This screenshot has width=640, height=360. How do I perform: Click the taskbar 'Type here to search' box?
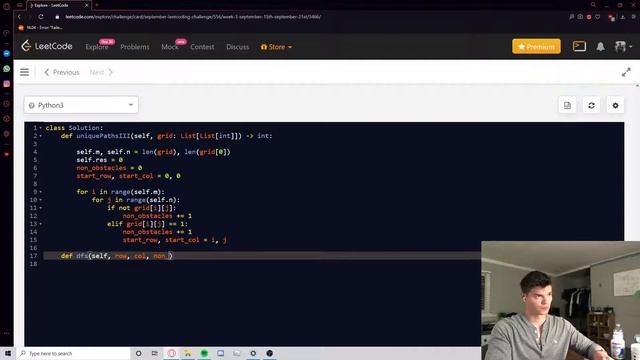point(73,353)
